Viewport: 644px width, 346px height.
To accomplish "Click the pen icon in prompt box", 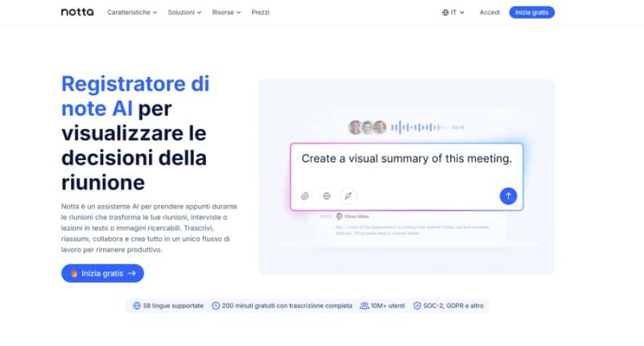I will coord(348,196).
